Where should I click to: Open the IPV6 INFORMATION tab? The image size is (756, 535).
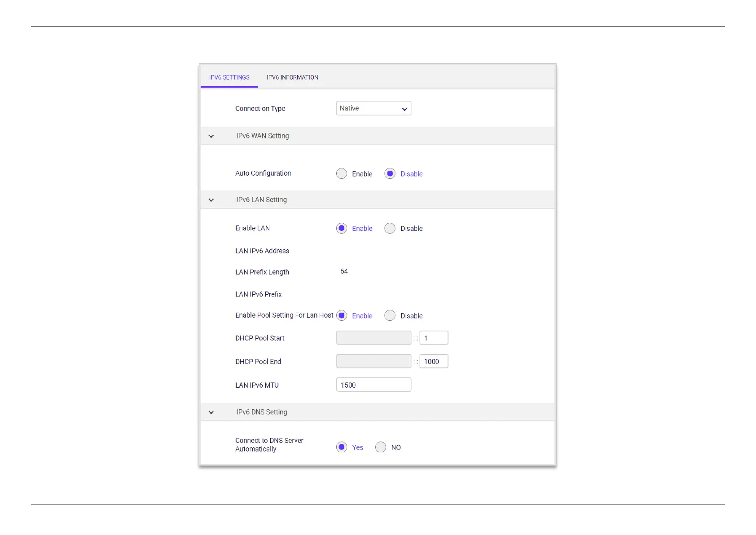(x=292, y=77)
